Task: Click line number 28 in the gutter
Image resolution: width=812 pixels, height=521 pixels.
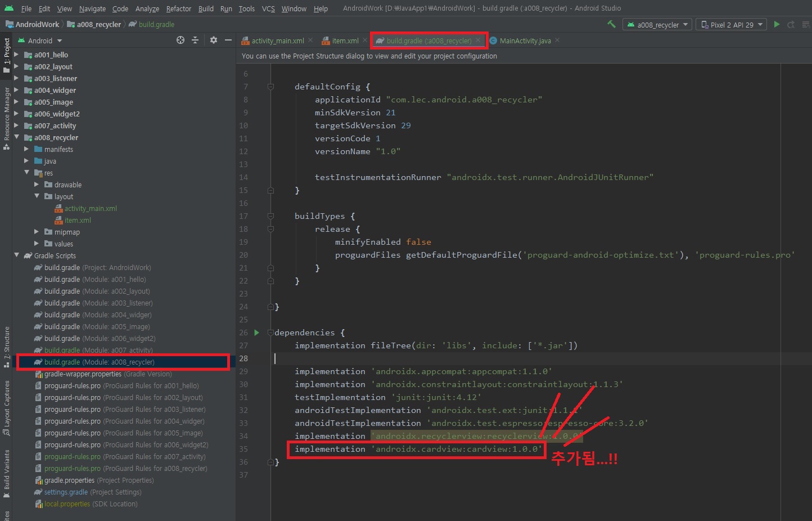Action: [243, 358]
